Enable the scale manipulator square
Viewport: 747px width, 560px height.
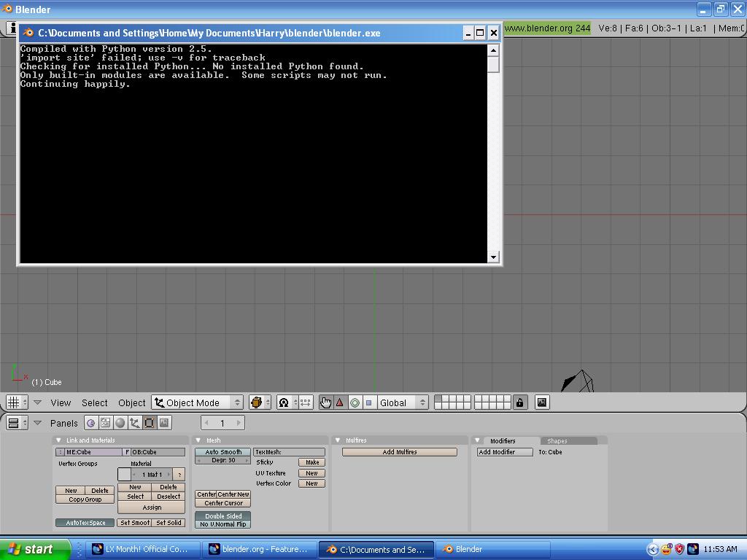pos(368,402)
